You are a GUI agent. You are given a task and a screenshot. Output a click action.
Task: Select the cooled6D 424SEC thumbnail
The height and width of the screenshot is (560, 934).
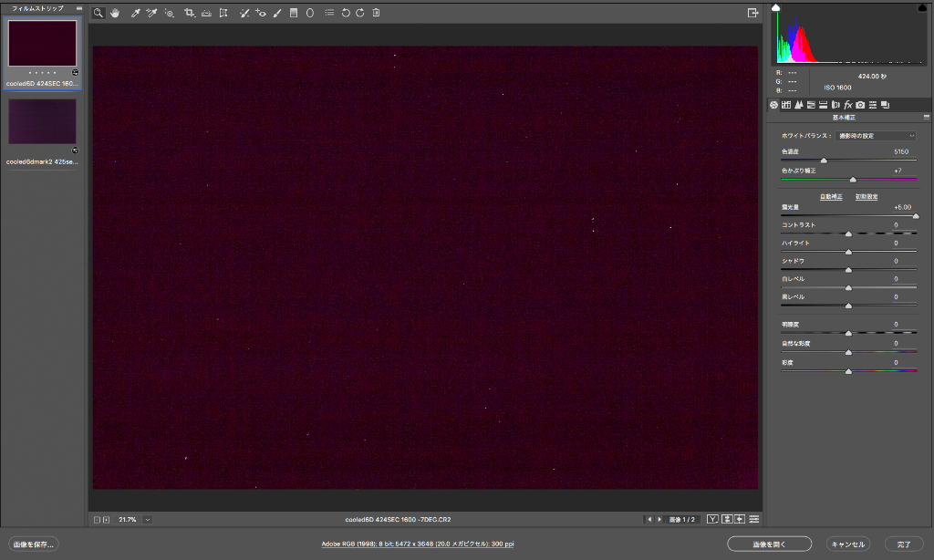[x=42, y=44]
